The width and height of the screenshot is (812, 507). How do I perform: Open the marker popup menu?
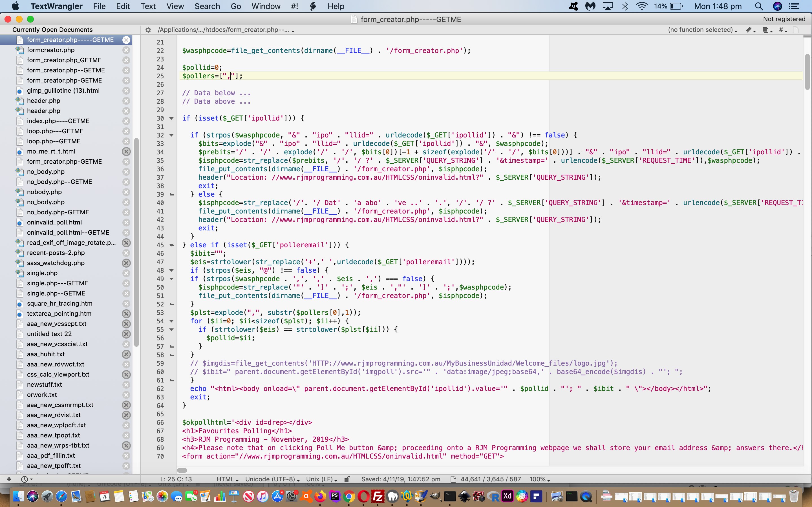coord(750,30)
